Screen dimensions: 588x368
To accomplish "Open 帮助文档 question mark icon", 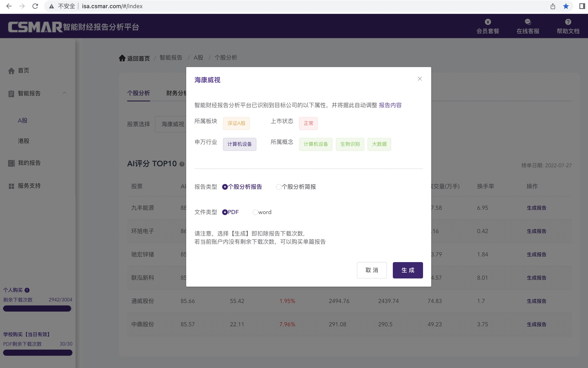I will tap(568, 22).
